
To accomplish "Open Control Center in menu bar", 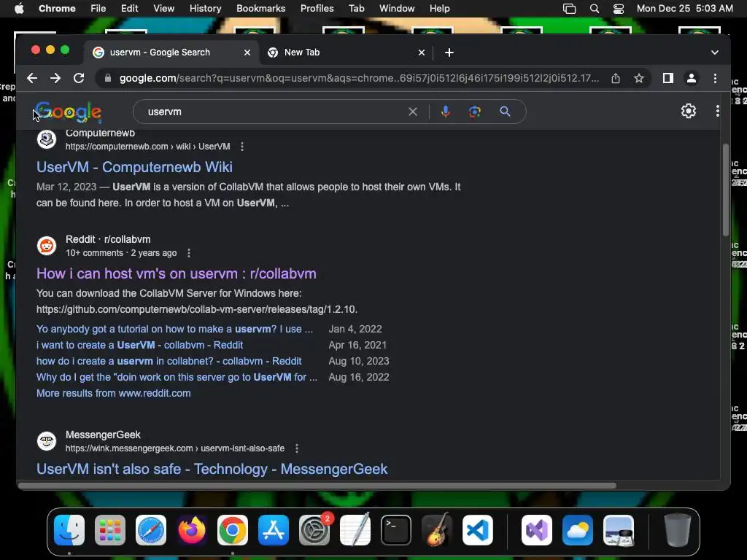I will click(619, 9).
